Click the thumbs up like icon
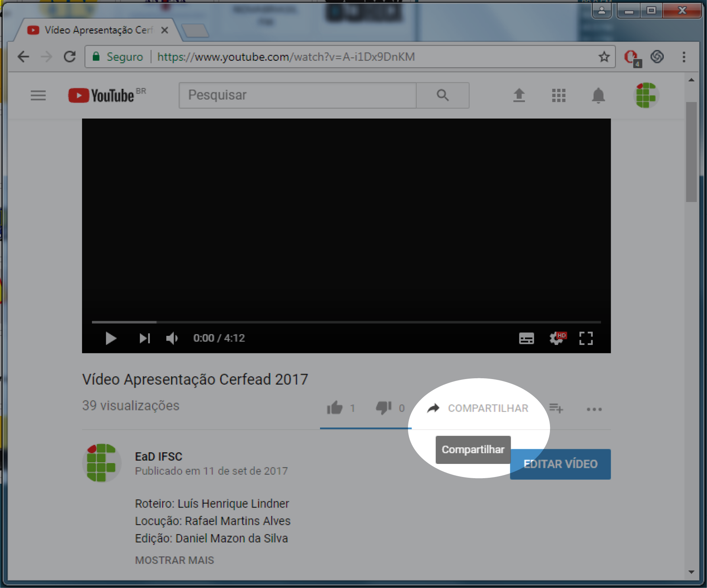Viewport: 707px width, 588px height. [335, 408]
